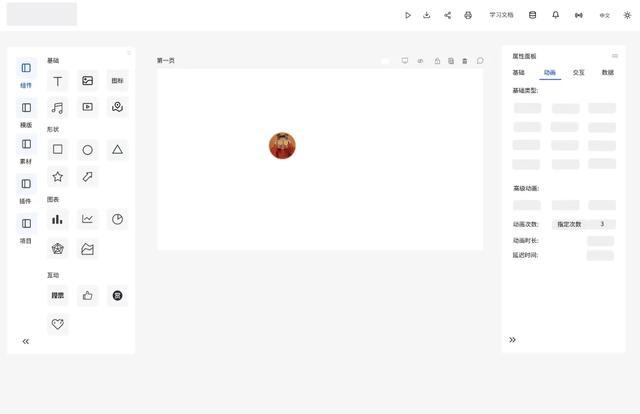Viewport: 640px width, 414px height.
Task: Open the 学习文档 link
Action: click(x=501, y=15)
